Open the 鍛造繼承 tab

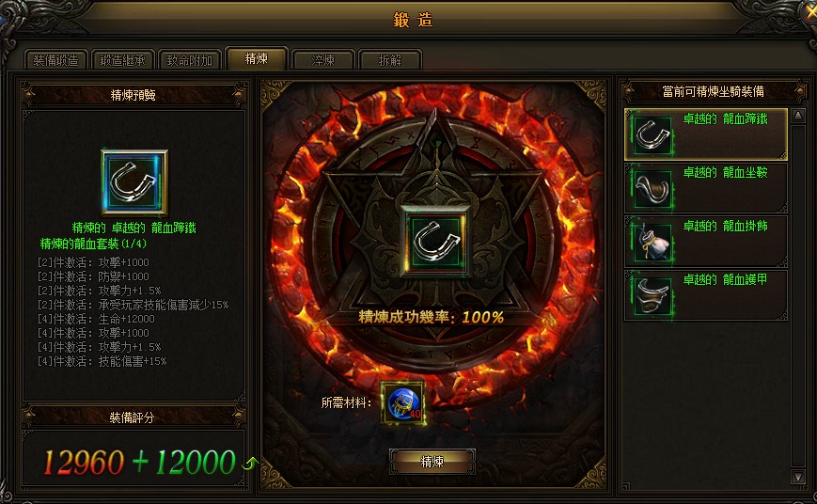tap(122, 60)
